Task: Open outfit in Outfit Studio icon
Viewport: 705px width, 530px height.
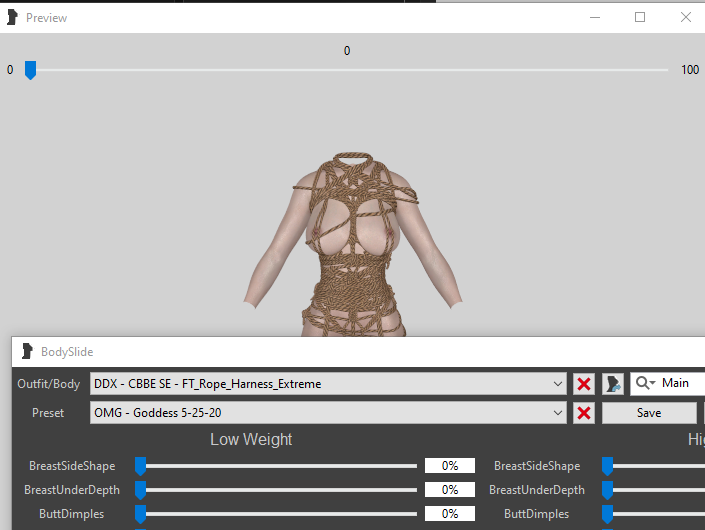Action: [x=613, y=384]
